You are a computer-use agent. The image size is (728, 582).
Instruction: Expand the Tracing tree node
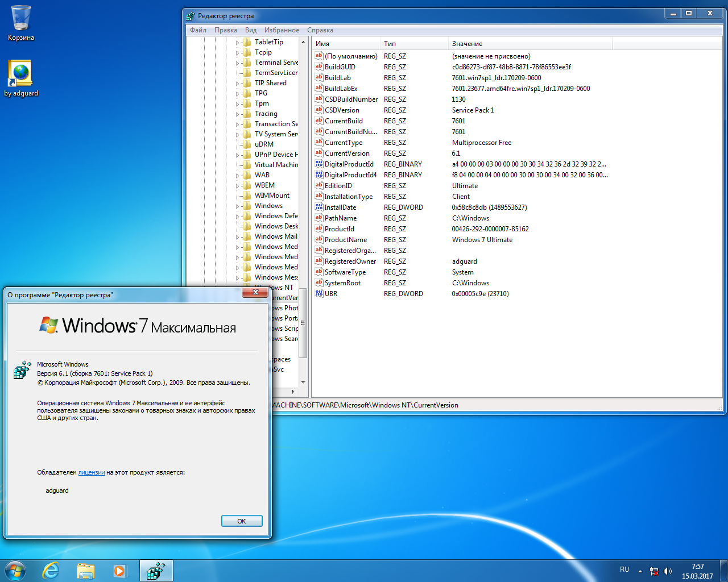point(238,114)
